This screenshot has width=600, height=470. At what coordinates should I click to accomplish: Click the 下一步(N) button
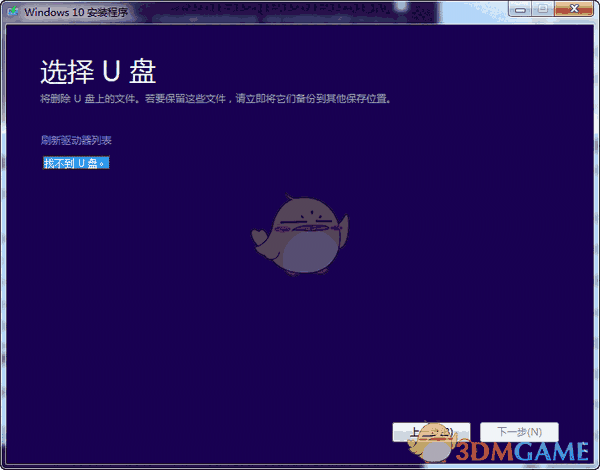point(519,432)
